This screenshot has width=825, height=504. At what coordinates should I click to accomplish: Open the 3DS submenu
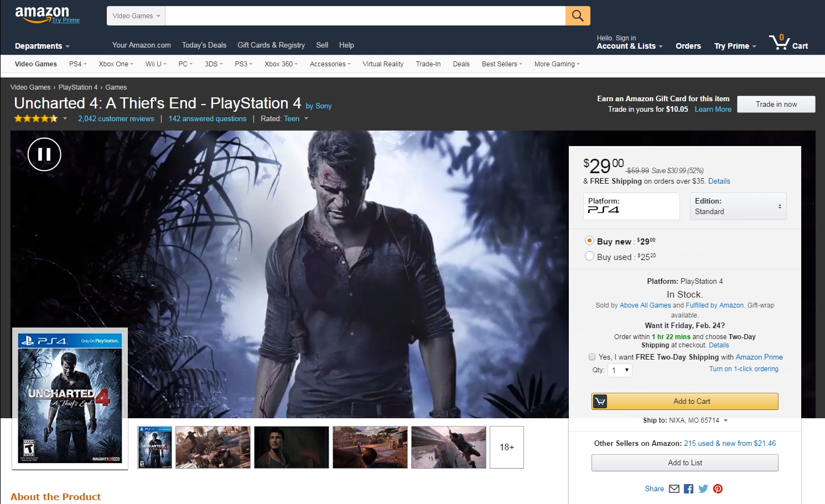pos(214,64)
